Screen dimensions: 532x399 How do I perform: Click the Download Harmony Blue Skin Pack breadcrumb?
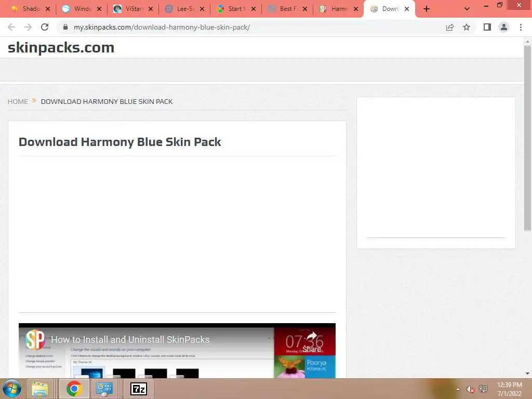(x=107, y=101)
